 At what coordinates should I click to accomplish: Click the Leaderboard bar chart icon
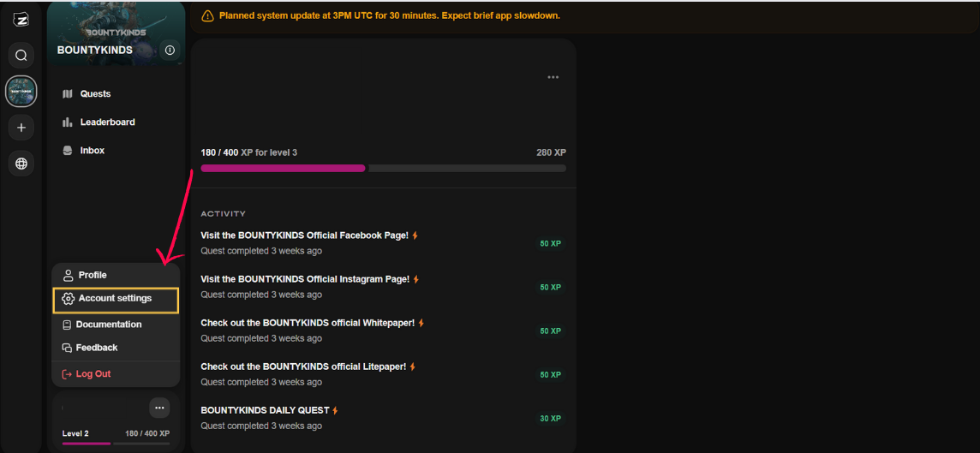coord(69,122)
